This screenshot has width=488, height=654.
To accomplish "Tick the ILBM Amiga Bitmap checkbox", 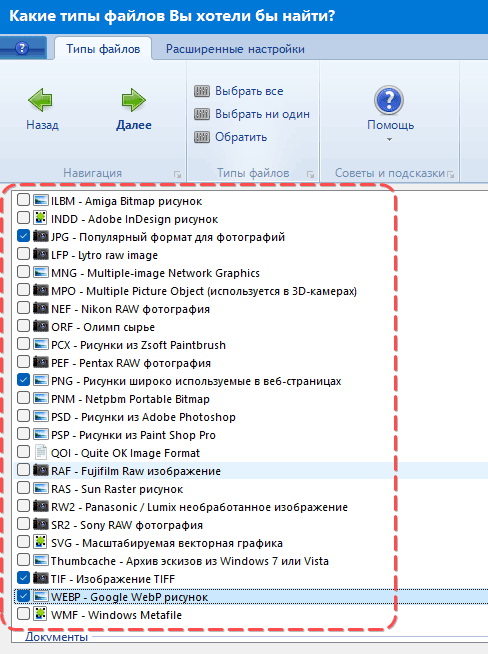I will click(x=23, y=200).
